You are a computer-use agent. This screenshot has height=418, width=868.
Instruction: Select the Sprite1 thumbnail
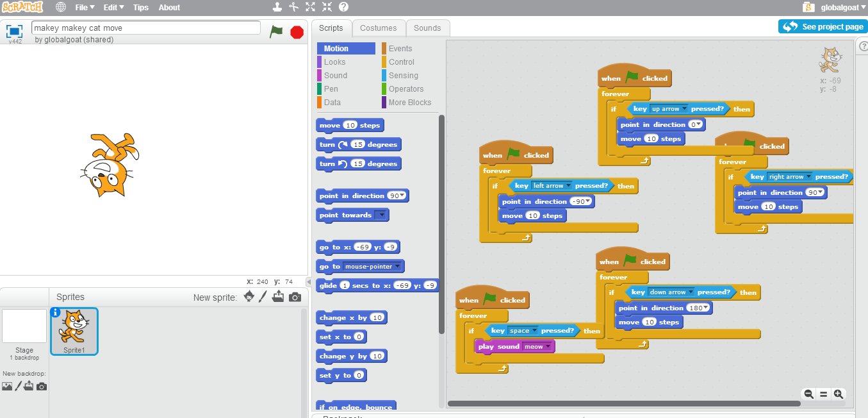point(74,331)
